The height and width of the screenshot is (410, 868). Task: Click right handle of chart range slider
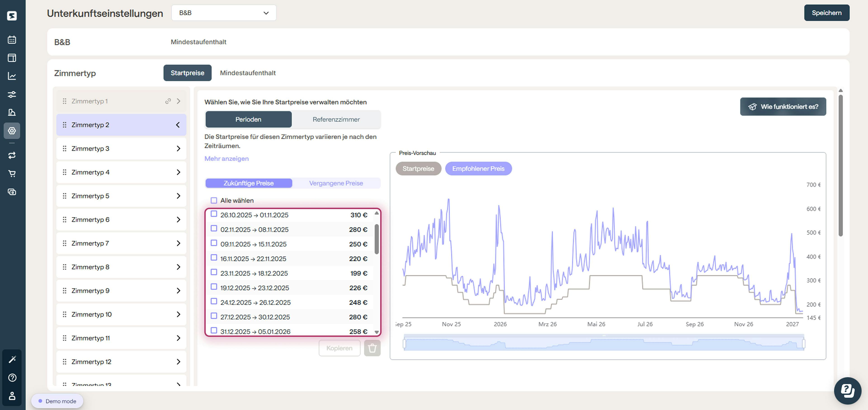(804, 343)
